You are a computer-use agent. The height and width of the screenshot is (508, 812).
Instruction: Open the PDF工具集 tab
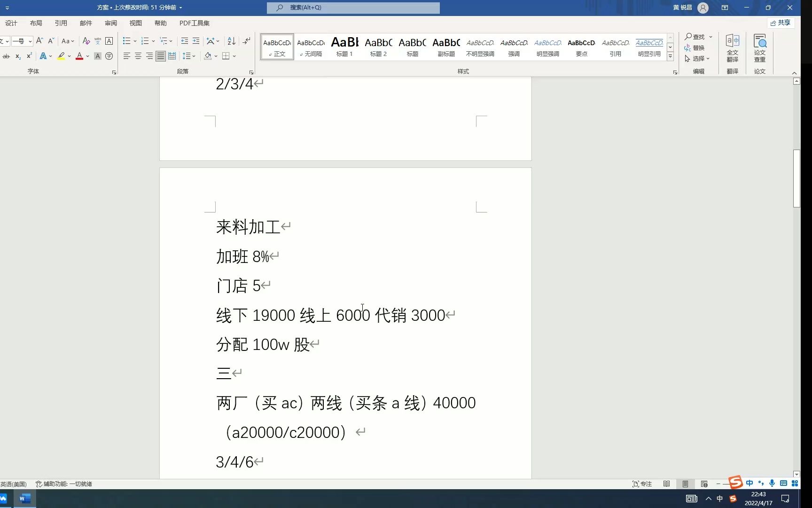[195, 23]
